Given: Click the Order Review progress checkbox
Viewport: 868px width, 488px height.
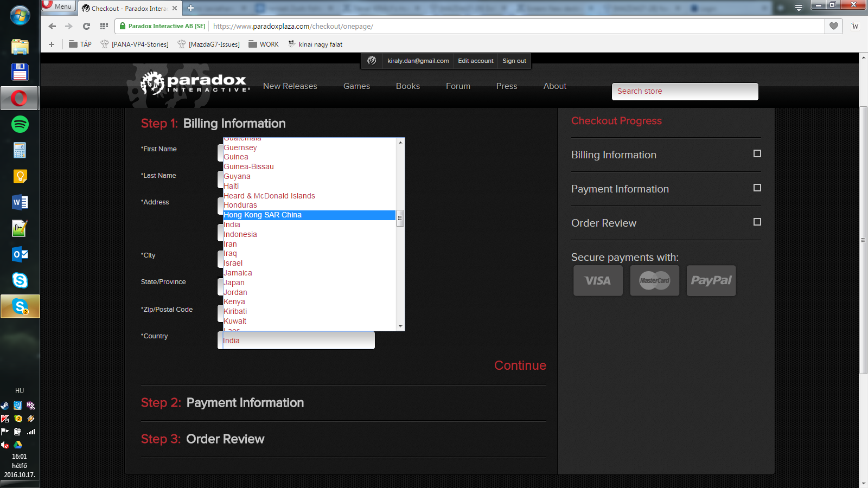Looking at the screenshot, I should [757, 222].
